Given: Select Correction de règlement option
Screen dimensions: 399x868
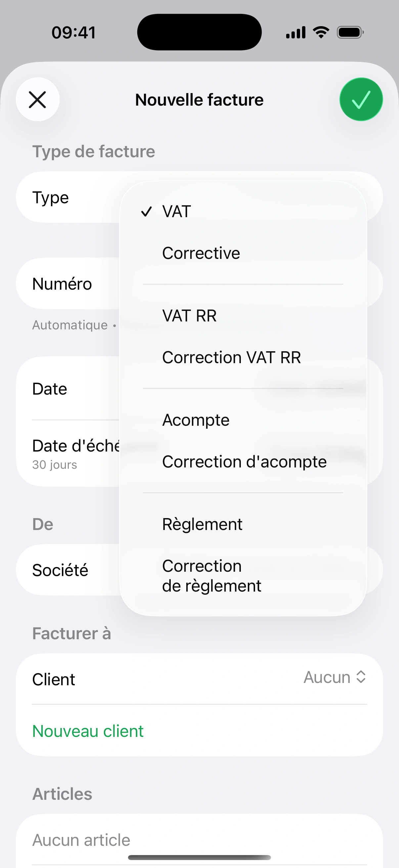Looking at the screenshot, I should pos(211,576).
